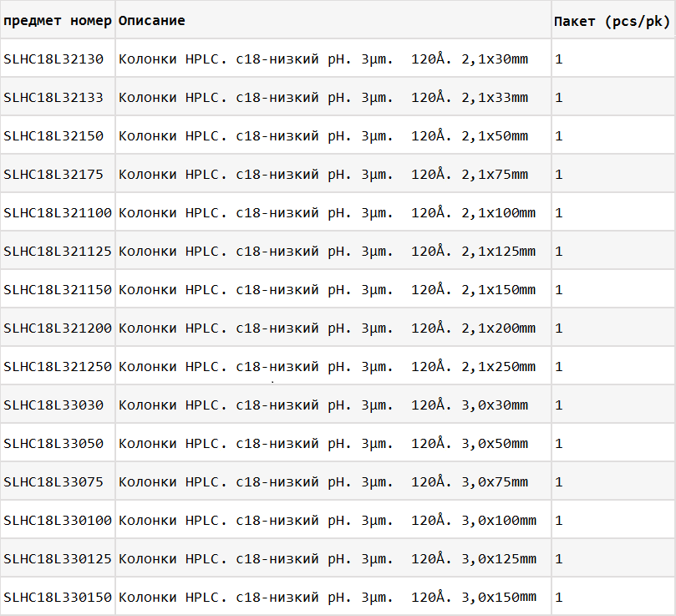Click description ending in 2,1x100mm
This screenshot has width=676, height=616.
point(328,212)
